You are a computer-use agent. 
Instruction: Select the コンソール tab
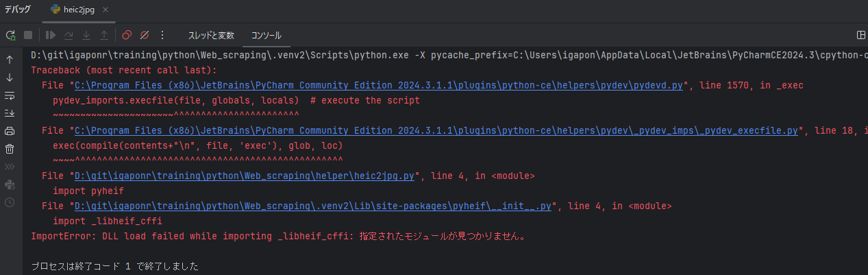(x=266, y=35)
